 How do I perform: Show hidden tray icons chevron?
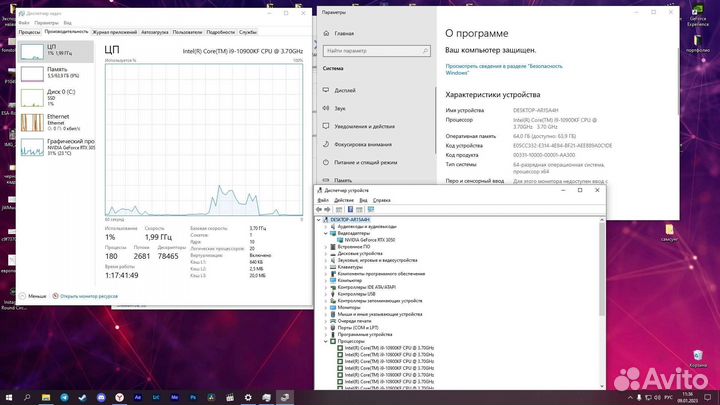[x=630, y=397]
